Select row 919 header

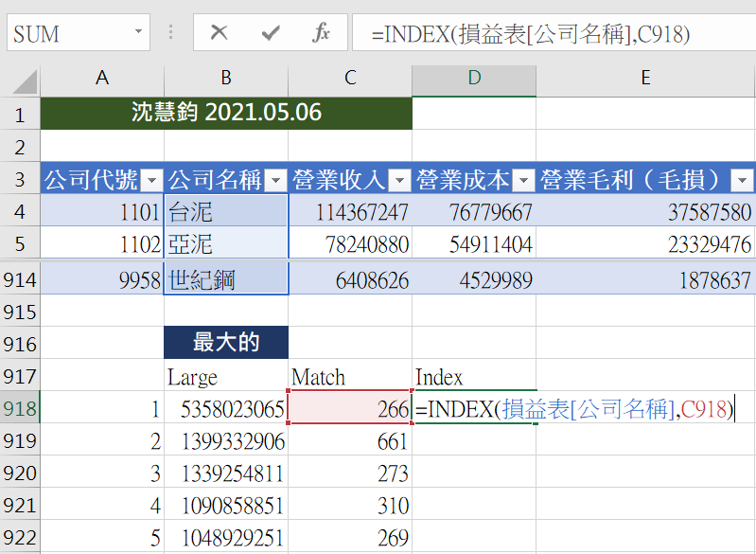pyautogui.click(x=20, y=440)
